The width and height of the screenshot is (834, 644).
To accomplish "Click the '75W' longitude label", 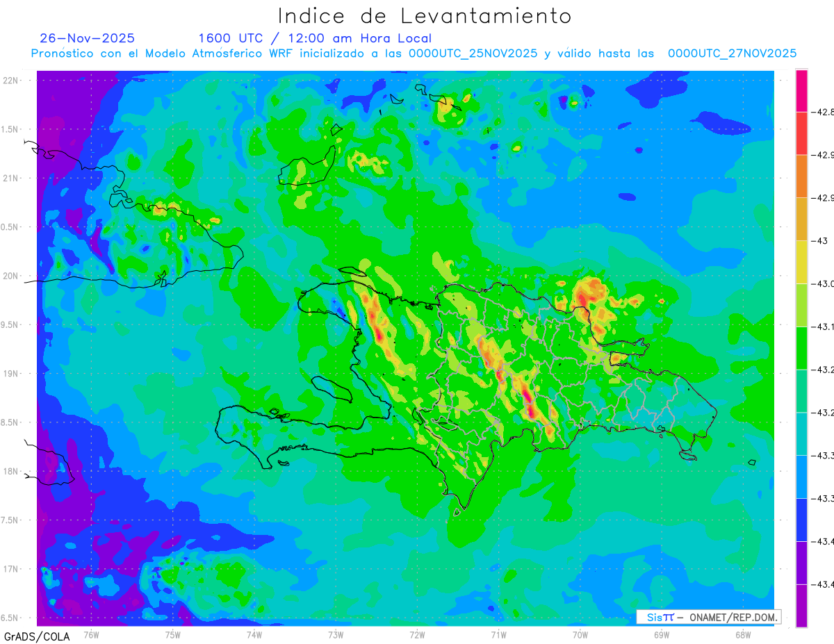I will coord(173,634).
